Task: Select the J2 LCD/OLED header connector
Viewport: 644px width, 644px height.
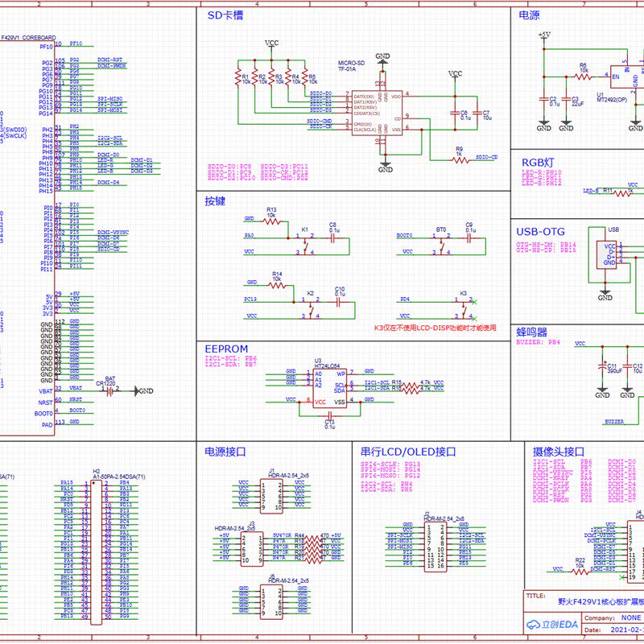Action: [x=436, y=547]
